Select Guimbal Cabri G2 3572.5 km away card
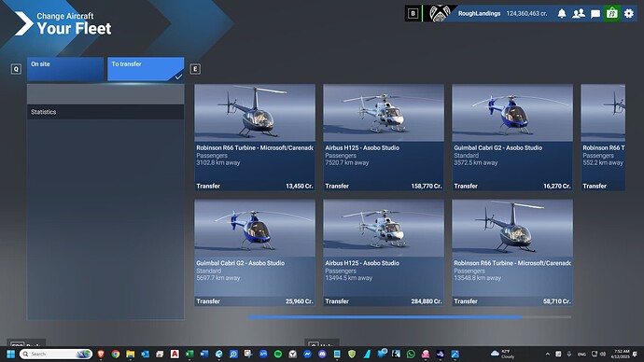The height and width of the screenshot is (362, 644). tap(512, 137)
